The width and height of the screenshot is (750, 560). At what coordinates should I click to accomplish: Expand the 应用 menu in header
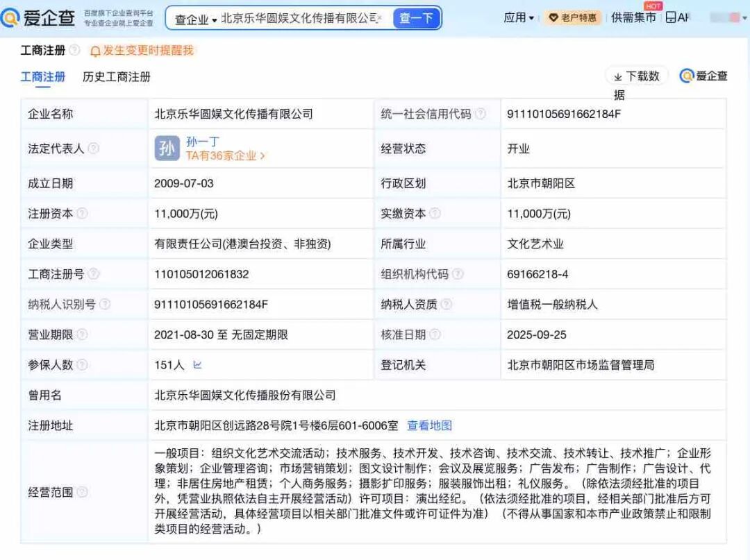519,18
